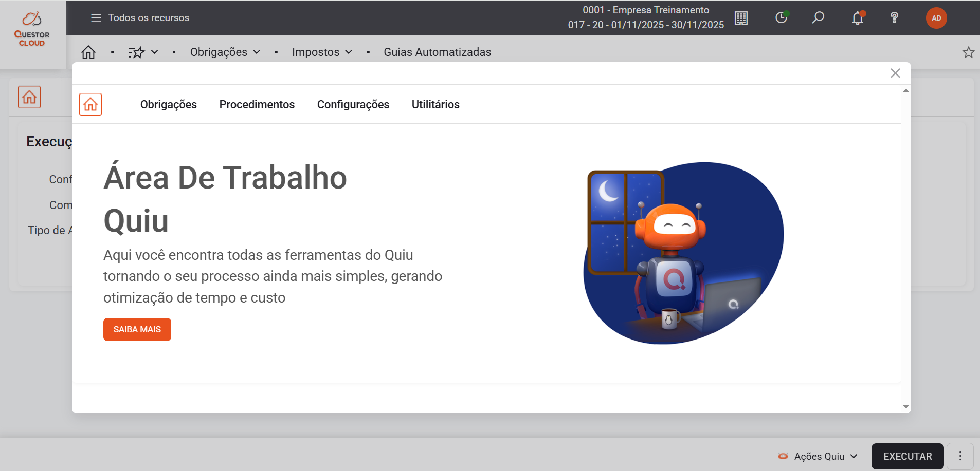Screen dimensions: 980x471
Task: Open the notifications bell
Action: [x=857, y=18]
